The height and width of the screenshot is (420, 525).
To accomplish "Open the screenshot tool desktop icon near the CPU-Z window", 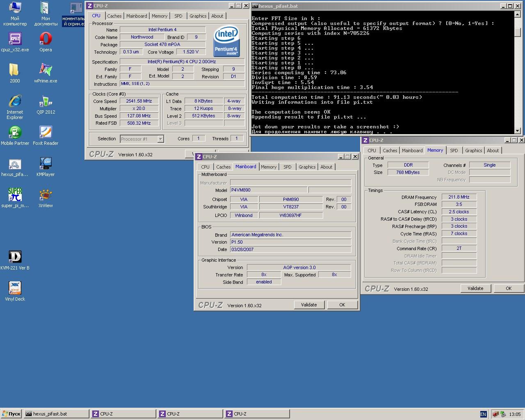I will click(74, 14).
